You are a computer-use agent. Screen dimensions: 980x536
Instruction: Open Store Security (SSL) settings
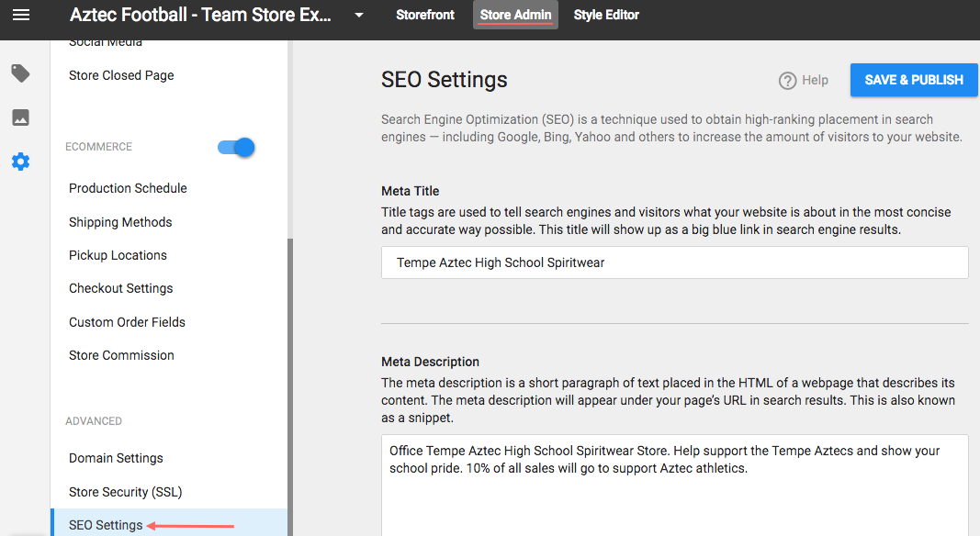click(125, 492)
